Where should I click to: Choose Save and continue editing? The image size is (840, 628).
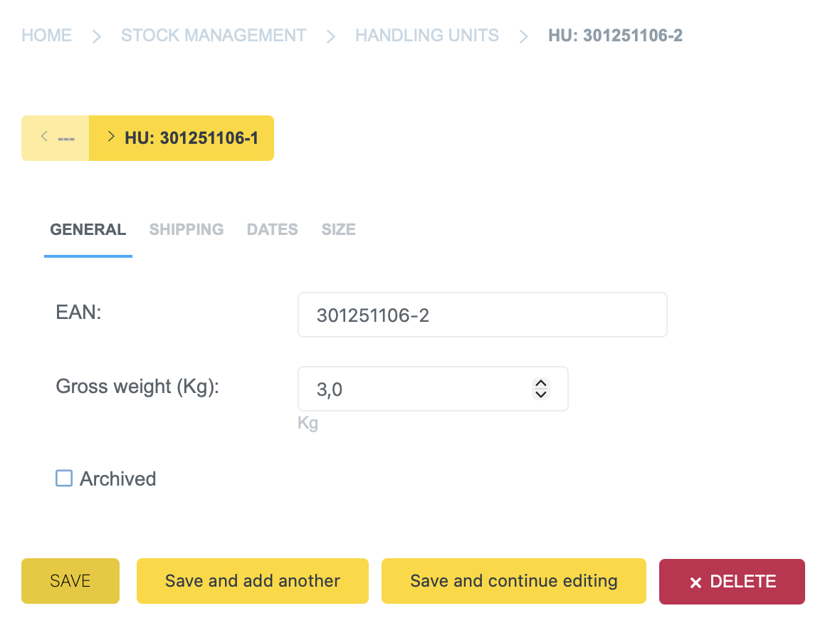513,581
